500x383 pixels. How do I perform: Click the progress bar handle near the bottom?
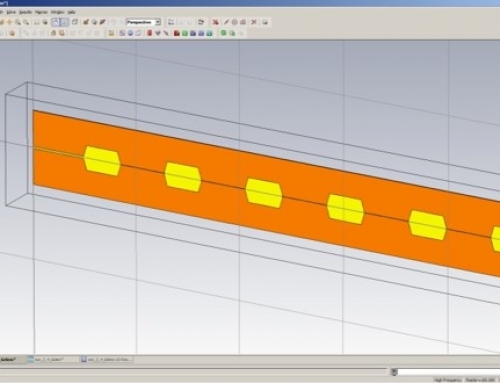coord(394,372)
